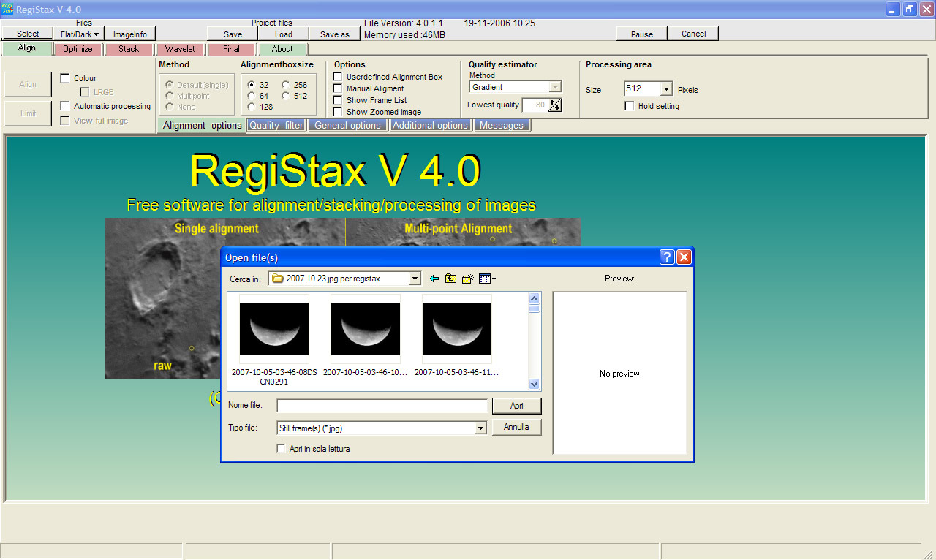Image resolution: width=936 pixels, height=560 pixels.
Task: Click file list scrollbar up arrow
Action: 534,298
